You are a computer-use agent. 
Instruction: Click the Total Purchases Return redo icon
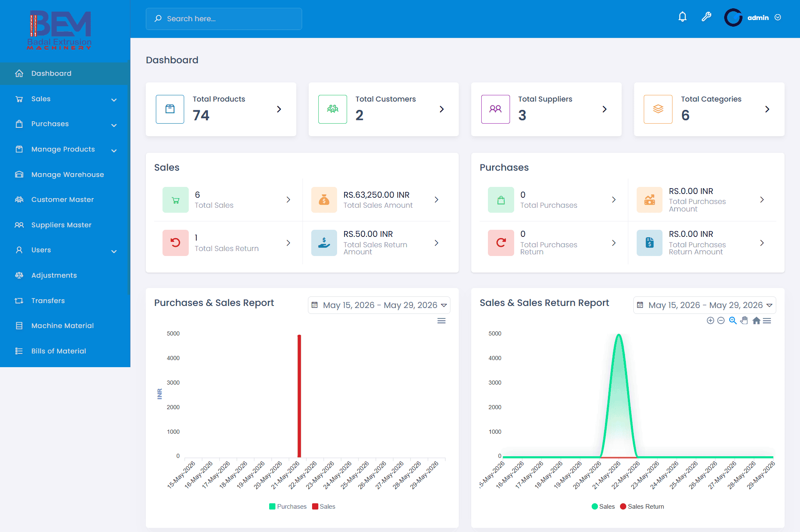point(501,243)
